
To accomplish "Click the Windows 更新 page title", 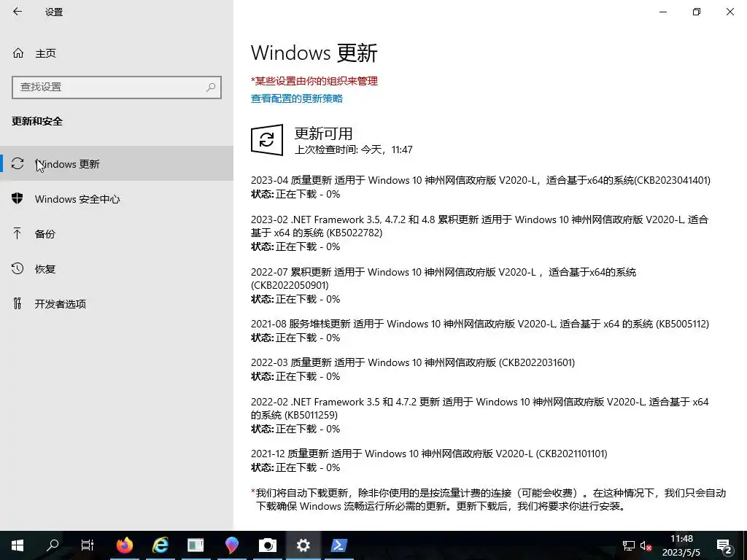I will click(x=314, y=52).
